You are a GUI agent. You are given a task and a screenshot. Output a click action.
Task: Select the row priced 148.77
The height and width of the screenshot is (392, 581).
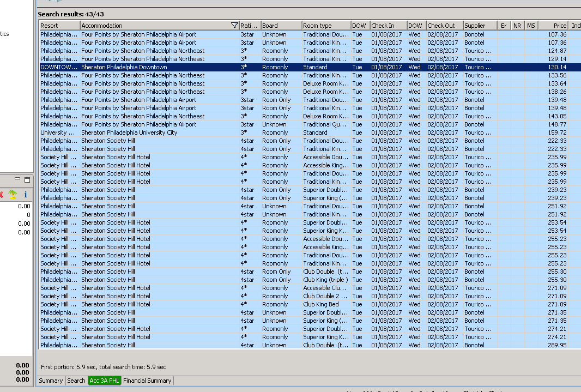[310, 124]
